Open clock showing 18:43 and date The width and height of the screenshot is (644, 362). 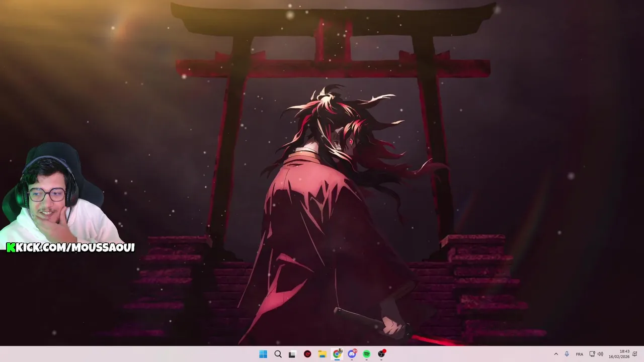click(619, 354)
